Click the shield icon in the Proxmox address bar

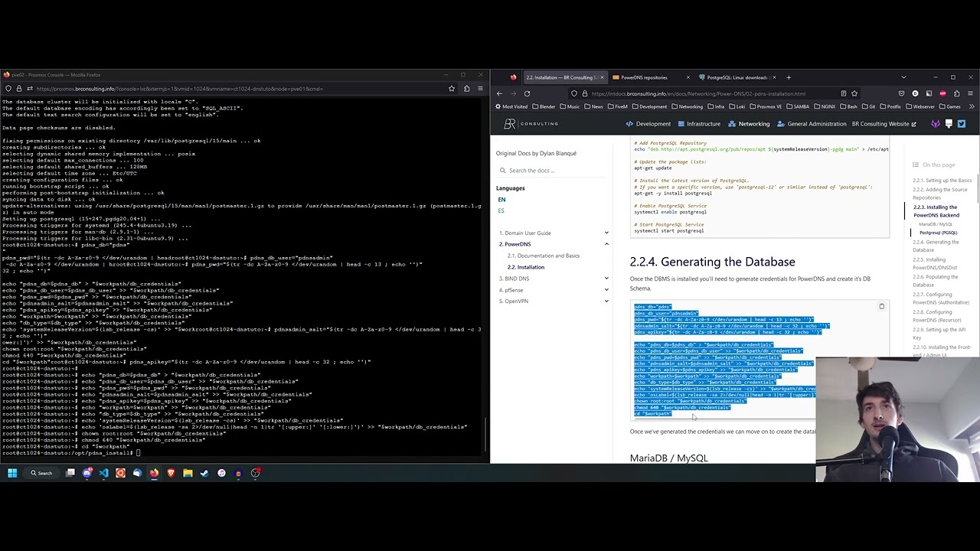[8, 89]
